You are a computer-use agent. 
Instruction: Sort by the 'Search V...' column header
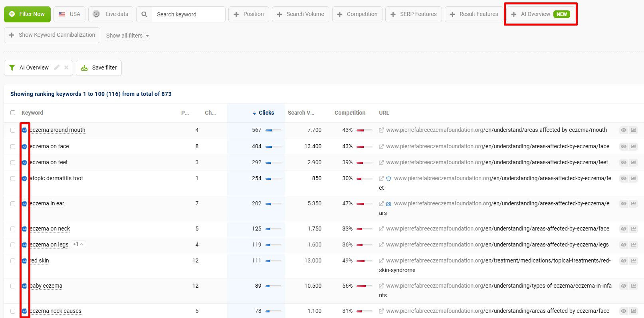coord(301,113)
